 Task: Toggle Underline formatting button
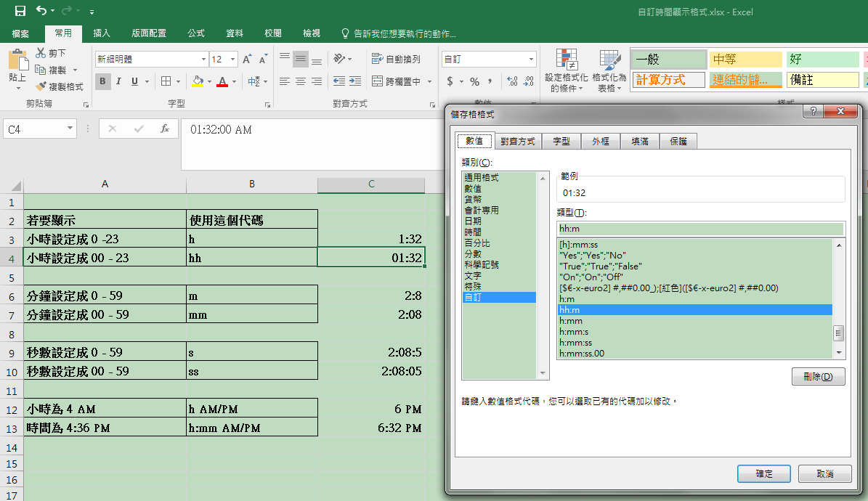(134, 81)
